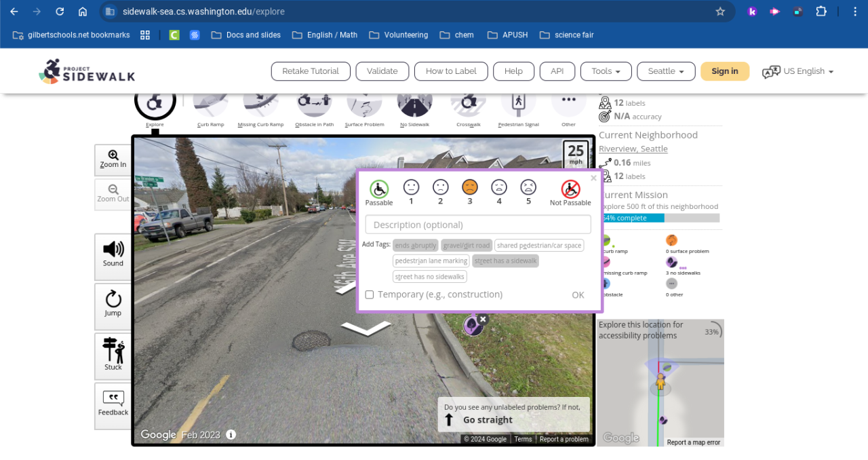This screenshot has height=460, width=868.
Task: Open the Docs and slides bookmark folder
Action: click(x=245, y=35)
